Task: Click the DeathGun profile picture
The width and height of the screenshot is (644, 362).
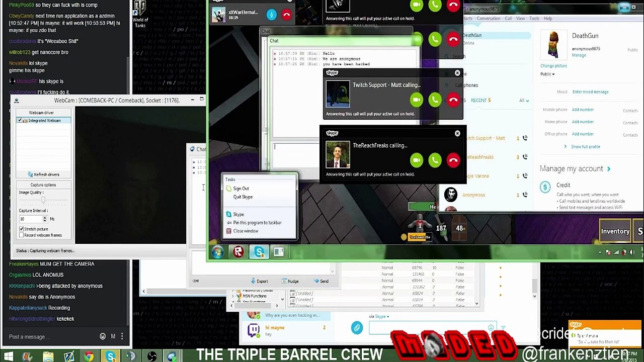Action: point(553,45)
